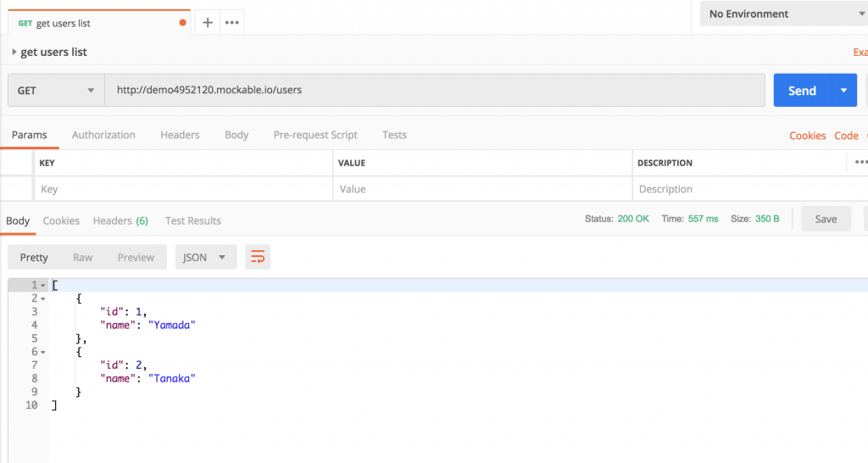
Task: Click the Description parameter input
Action: click(750, 189)
